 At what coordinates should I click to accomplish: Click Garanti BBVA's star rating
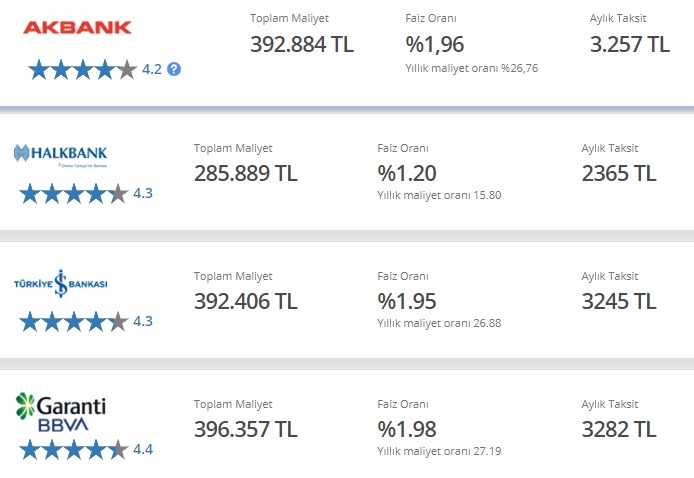point(74,450)
